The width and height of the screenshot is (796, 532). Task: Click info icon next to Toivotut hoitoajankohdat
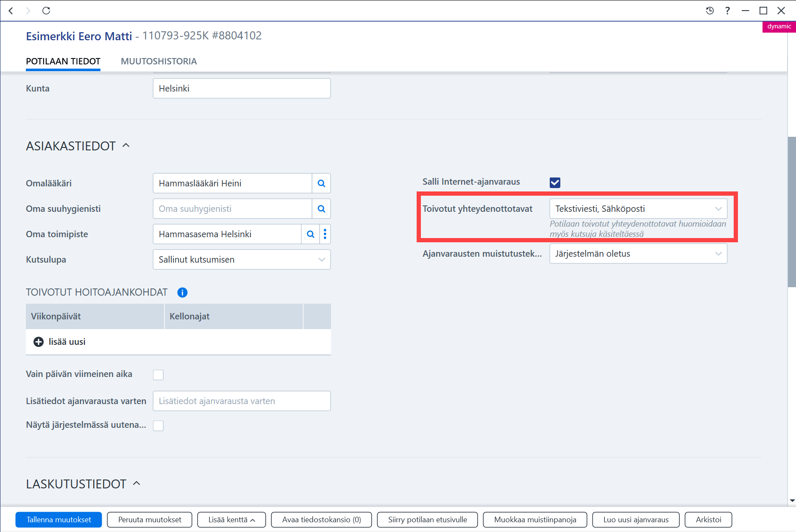click(182, 292)
